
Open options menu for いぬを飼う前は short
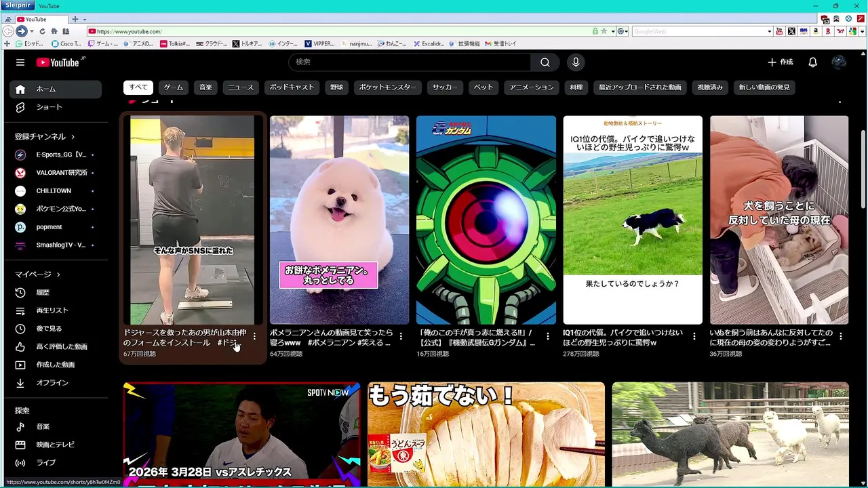(x=841, y=336)
